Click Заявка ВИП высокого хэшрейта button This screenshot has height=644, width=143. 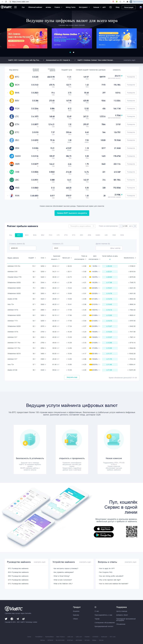tap(72, 213)
